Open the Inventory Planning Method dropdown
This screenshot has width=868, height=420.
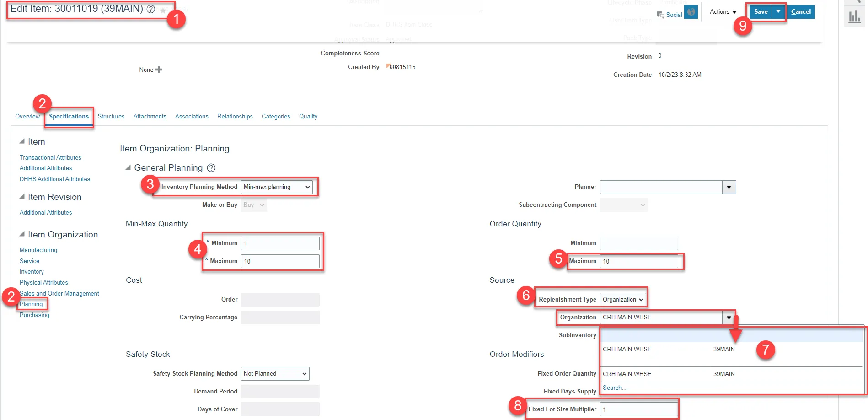coord(277,187)
